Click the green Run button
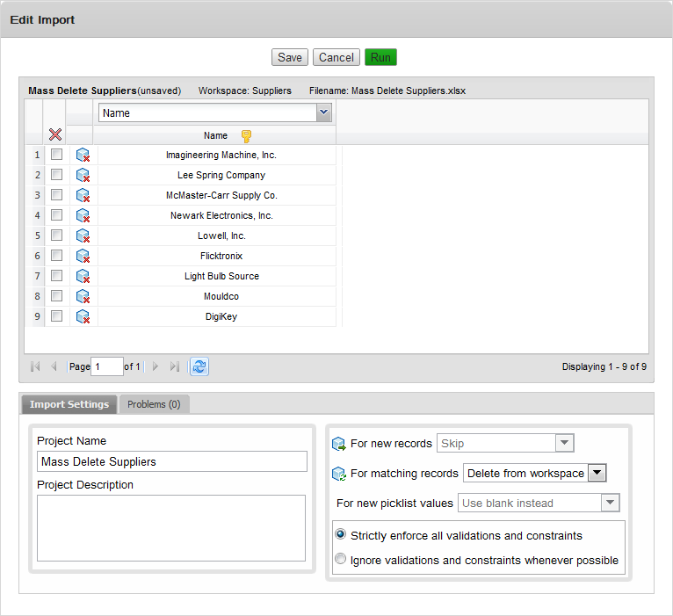The image size is (673, 616). (x=380, y=57)
